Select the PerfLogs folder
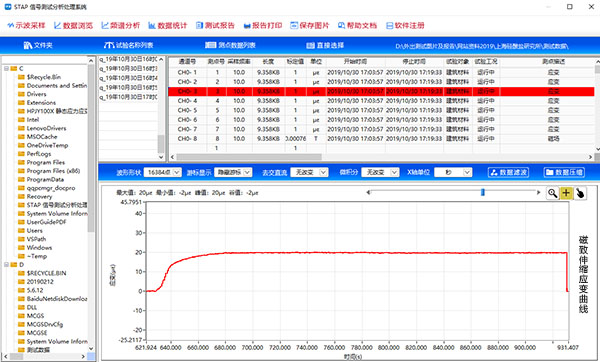 pyautogui.click(x=39, y=154)
